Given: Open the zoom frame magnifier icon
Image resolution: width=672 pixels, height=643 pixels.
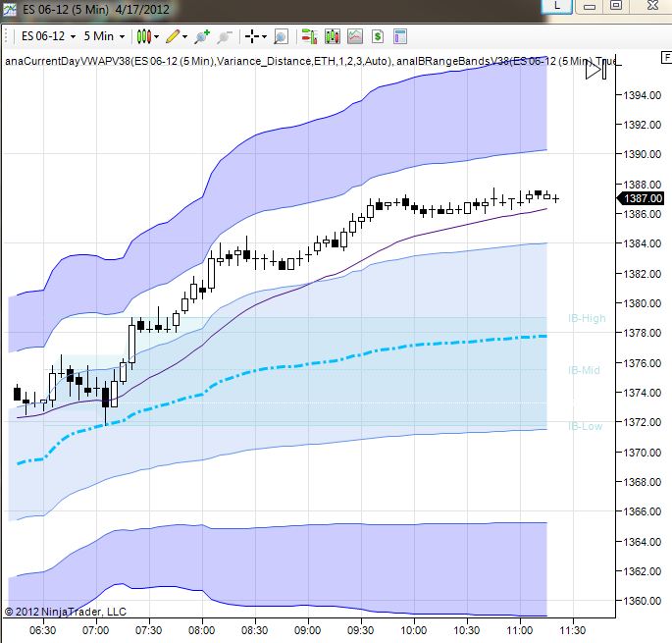Looking at the screenshot, I should point(281,37).
